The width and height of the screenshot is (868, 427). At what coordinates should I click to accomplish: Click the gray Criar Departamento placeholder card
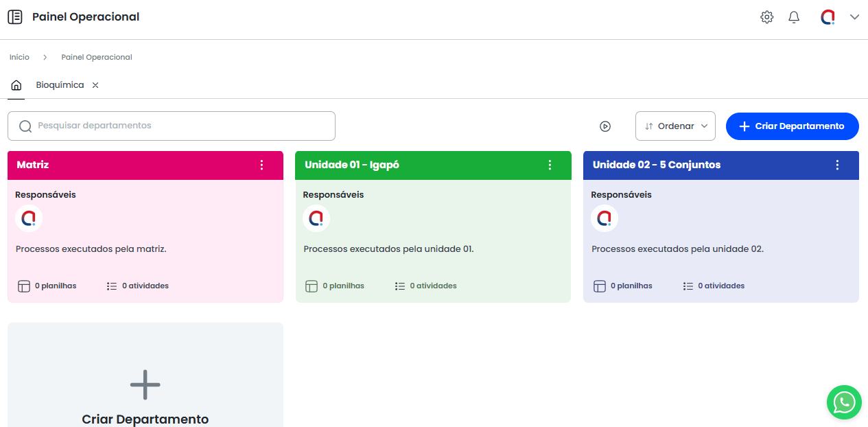[x=145, y=384]
